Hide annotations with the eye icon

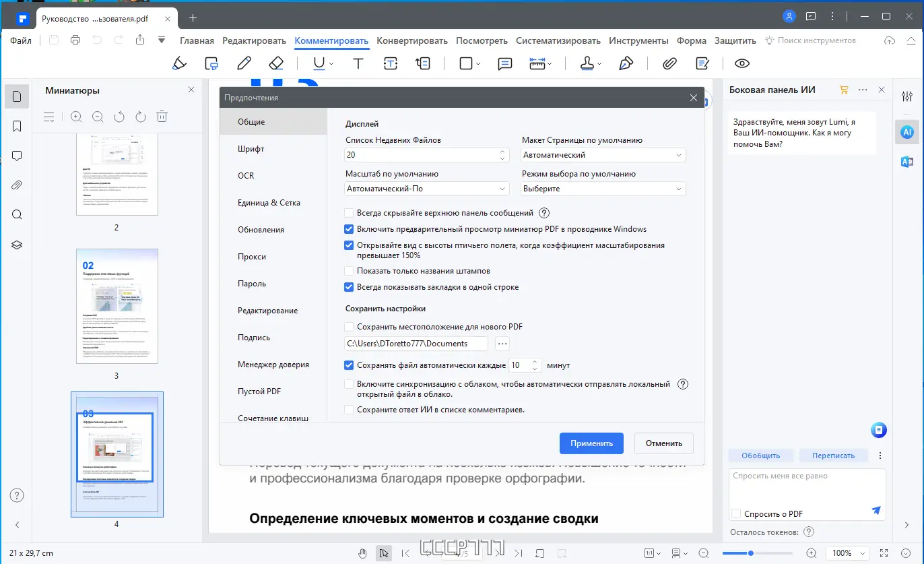tap(741, 63)
